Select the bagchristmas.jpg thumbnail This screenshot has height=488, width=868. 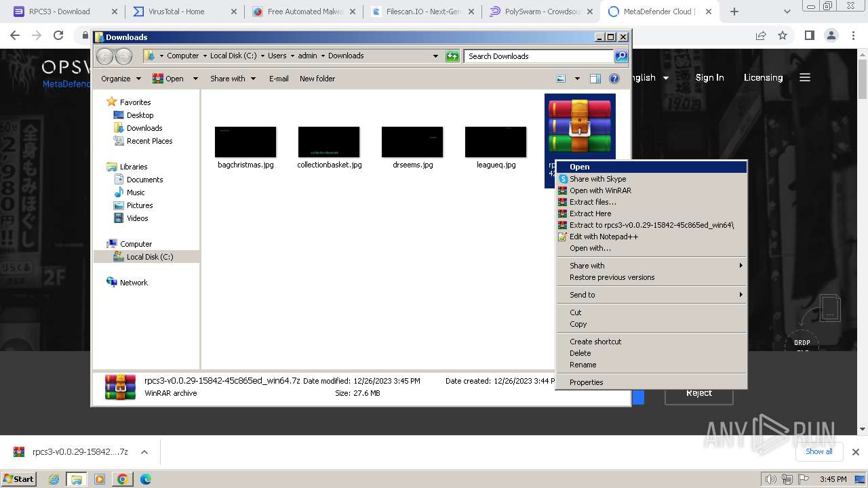(245, 142)
